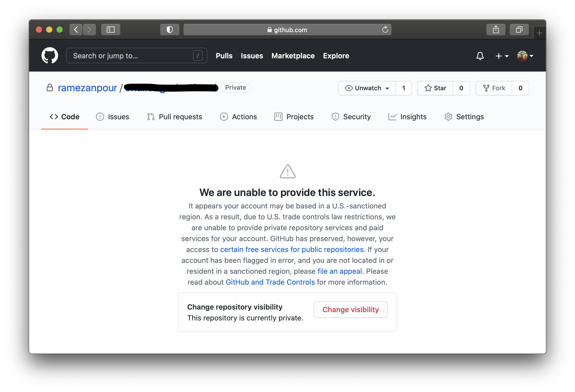Switch to the Settings tab
This screenshot has width=575, height=392.
pos(464,117)
